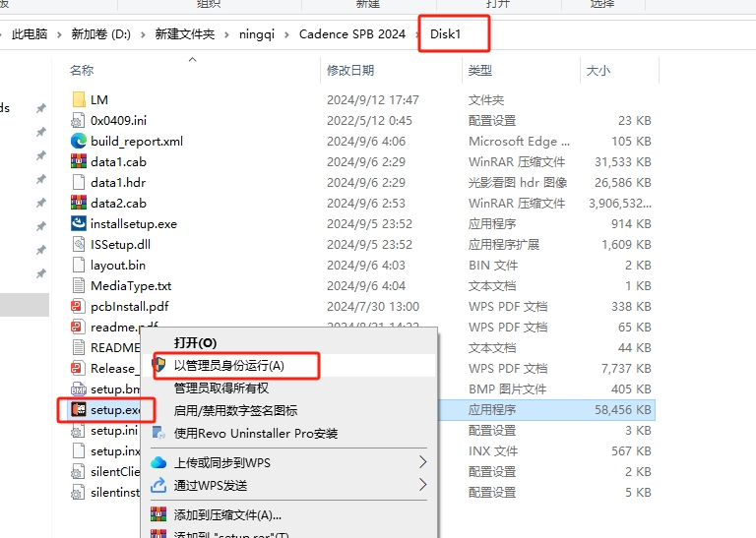This screenshot has height=538, width=756.
Task: Click the data1.hdr blank file icon
Action: point(79,183)
